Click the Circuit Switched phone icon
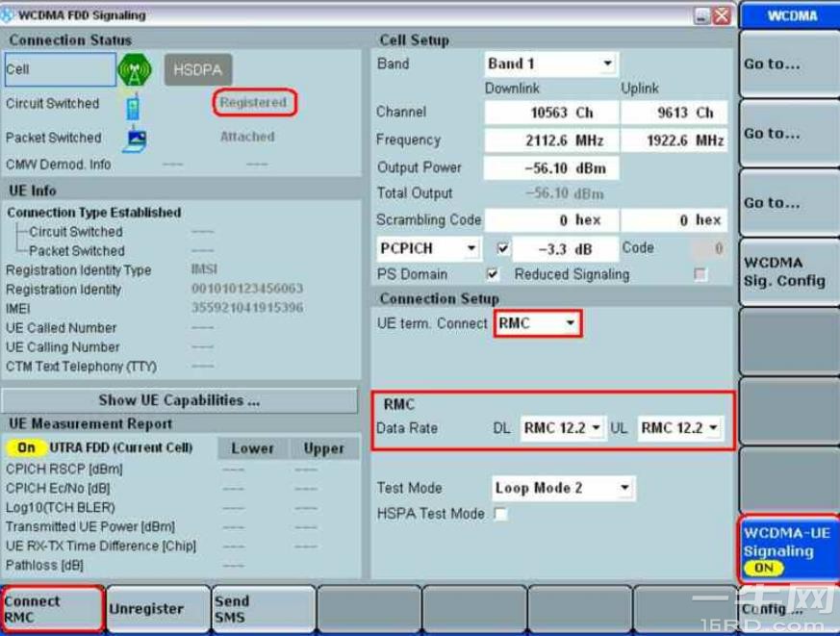This screenshot has height=636, width=840. click(x=133, y=104)
